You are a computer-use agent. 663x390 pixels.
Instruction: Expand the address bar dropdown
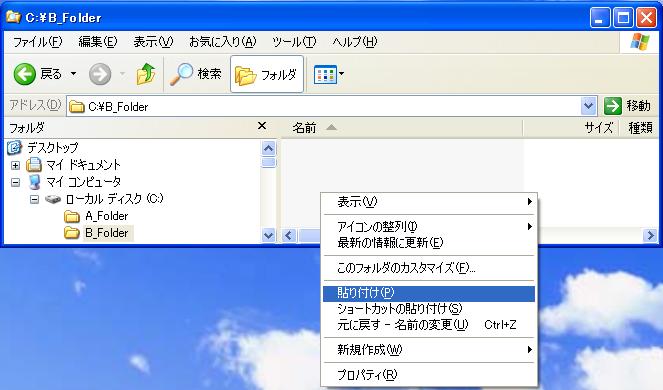[589, 106]
